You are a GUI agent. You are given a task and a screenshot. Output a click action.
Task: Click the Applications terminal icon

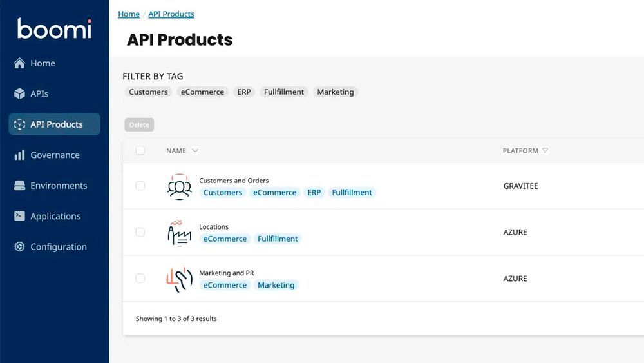pyautogui.click(x=19, y=216)
